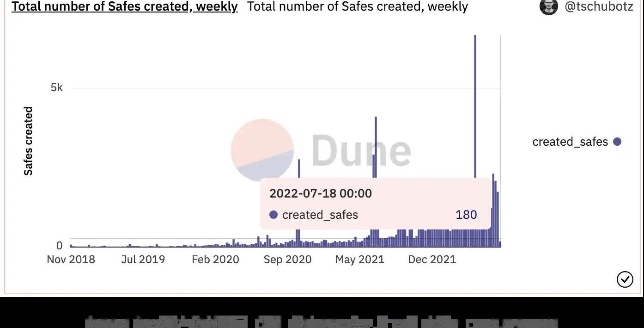Click the purple dot in the tooltip
This screenshot has width=644, height=328.
point(273,215)
